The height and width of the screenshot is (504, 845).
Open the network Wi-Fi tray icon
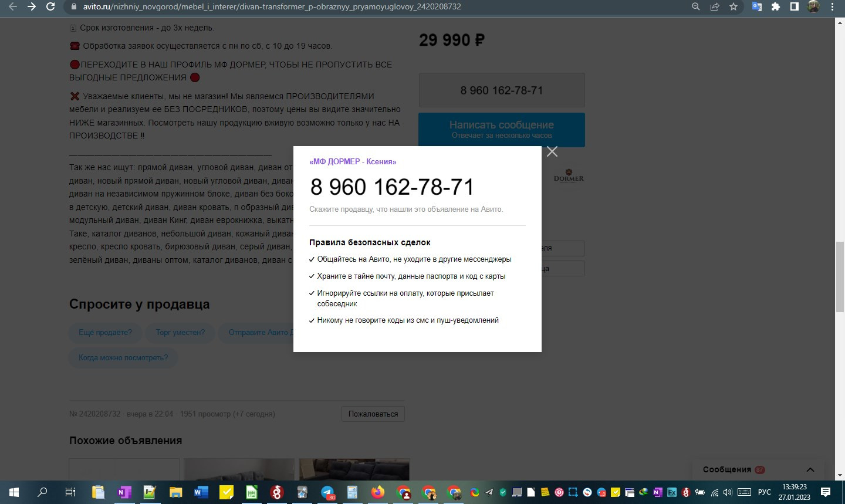(x=715, y=492)
